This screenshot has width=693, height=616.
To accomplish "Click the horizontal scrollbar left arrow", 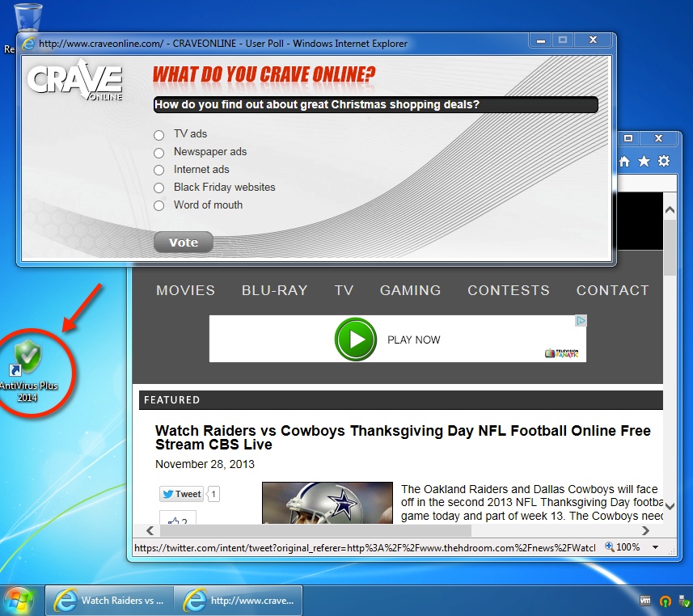I will (x=150, y=530).
